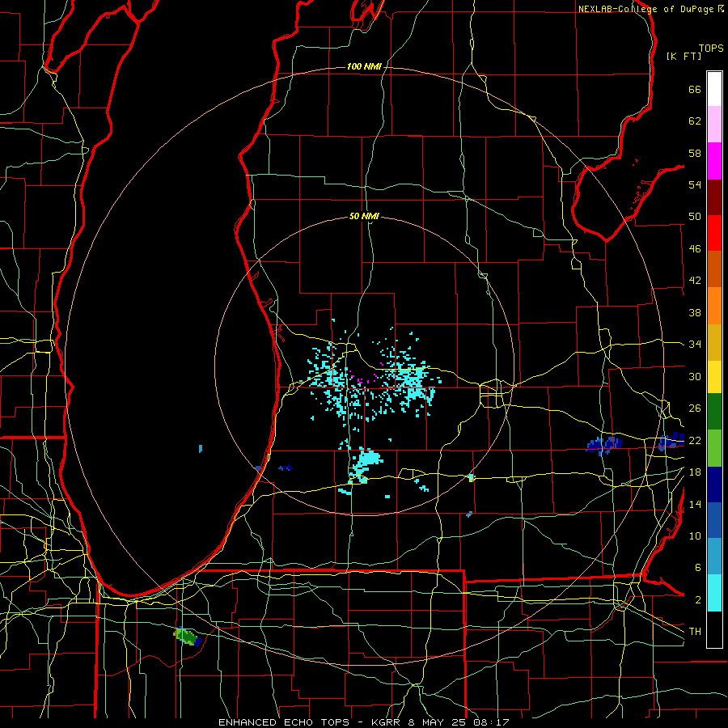This screenshot has height=728, width=728.
Task: Click the navy swatch between 18 and 14
Action: (x=714, y=485)
